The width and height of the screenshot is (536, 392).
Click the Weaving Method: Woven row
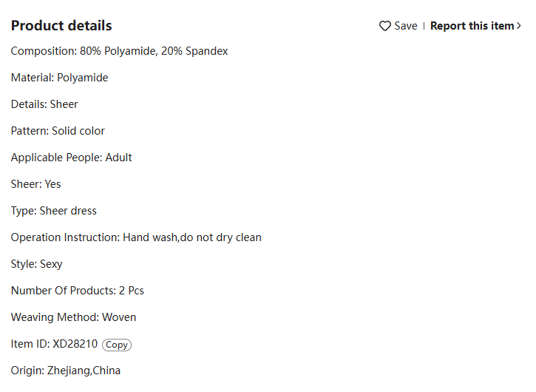73,317
